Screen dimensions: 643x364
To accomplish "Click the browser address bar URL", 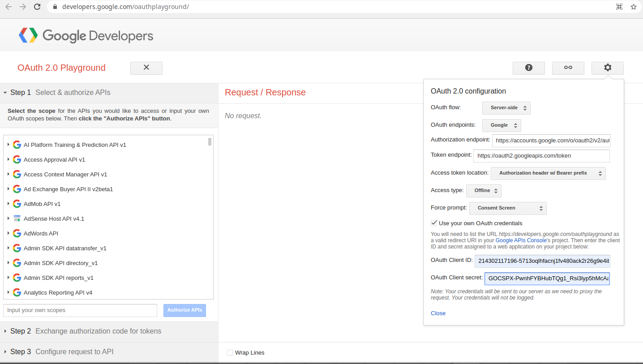I will [125, 7].
